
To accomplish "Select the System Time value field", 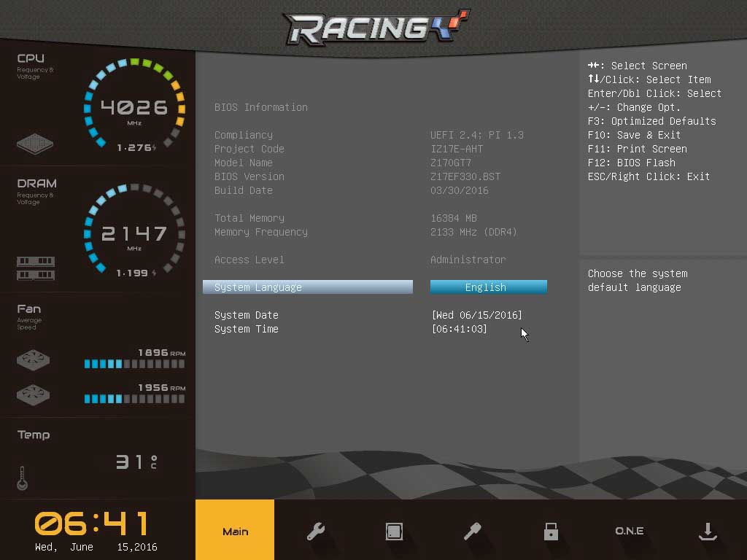I will coord(460,329).
